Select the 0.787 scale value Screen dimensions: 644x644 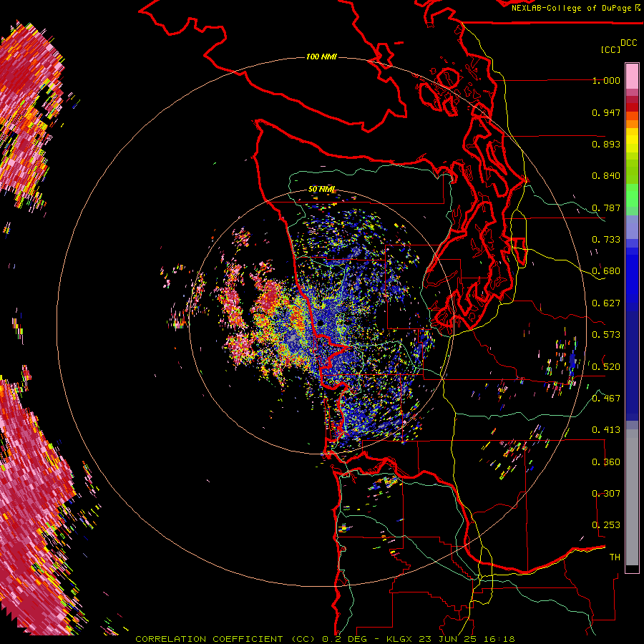[606, 208]
